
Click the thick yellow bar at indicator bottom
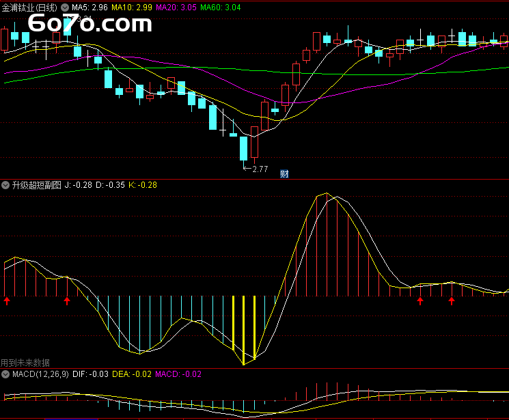click(243, 330)
